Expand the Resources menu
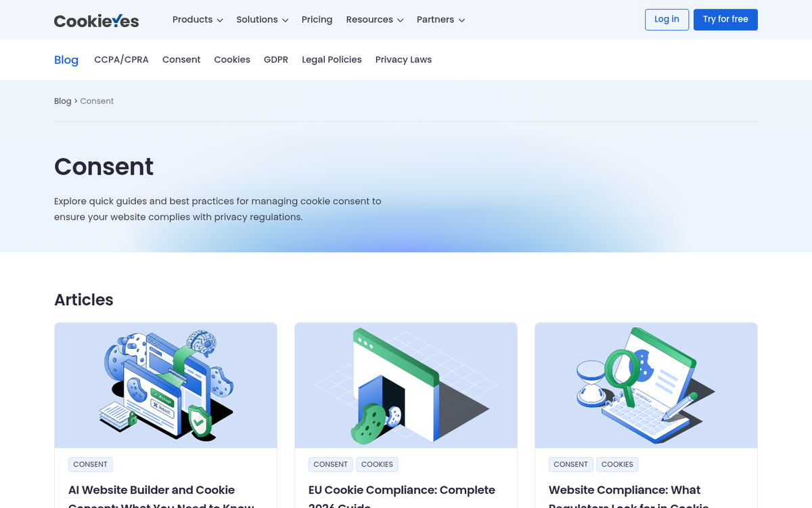This screenshot has height=508, width=812. 374,20
